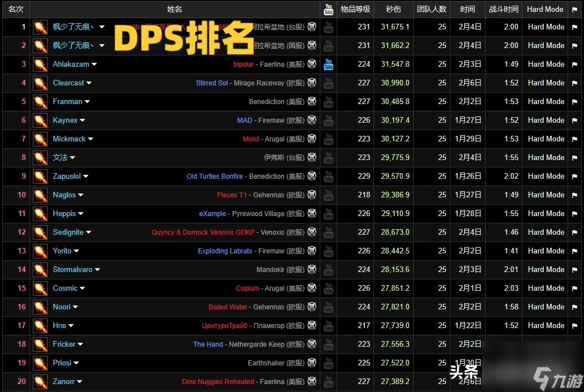Expand the arrow menu next to Sedignite
Screen dimensions: 584x392
coord(89,232)
